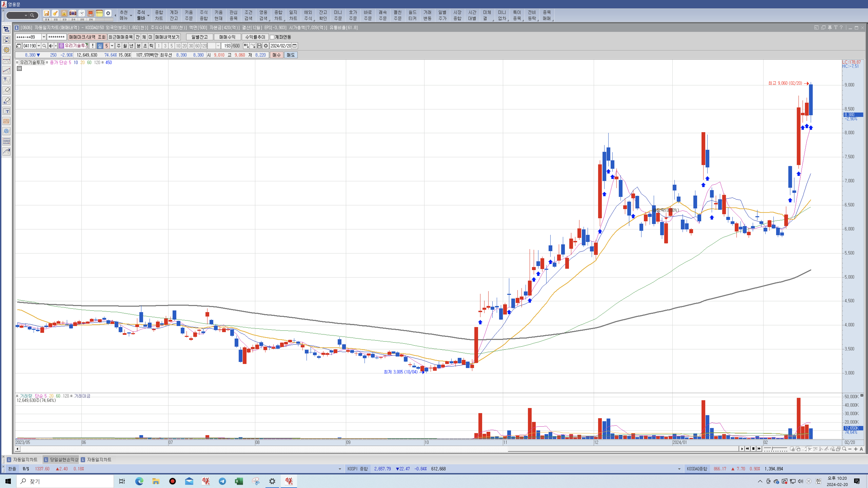Click the save chart disk icon in chart toolbar
The width and height of the screenshot is (868, 488).
click(x=259, y=46)
